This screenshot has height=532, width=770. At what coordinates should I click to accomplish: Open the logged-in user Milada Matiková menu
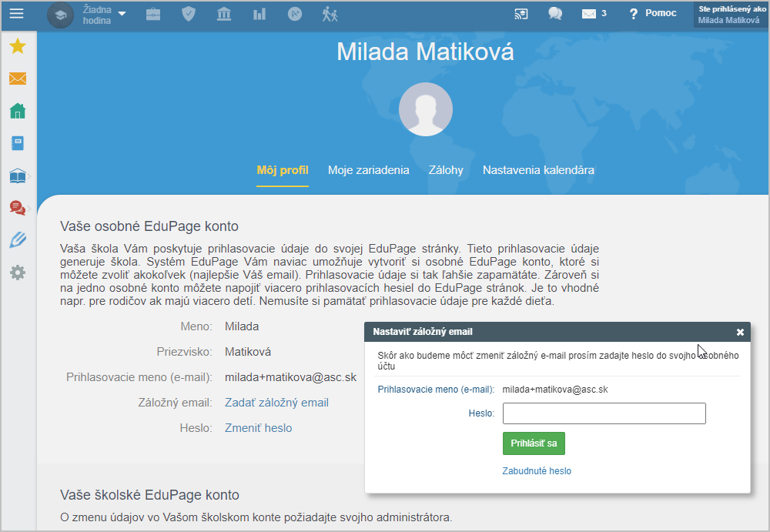[x=731, y=15]
